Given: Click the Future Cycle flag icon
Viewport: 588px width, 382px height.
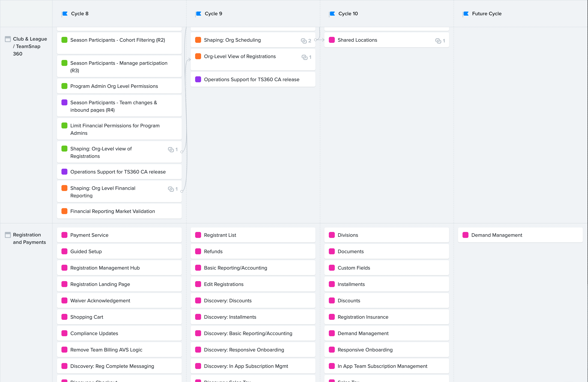Looking at the screenshot, I should [x=466, y=14].
